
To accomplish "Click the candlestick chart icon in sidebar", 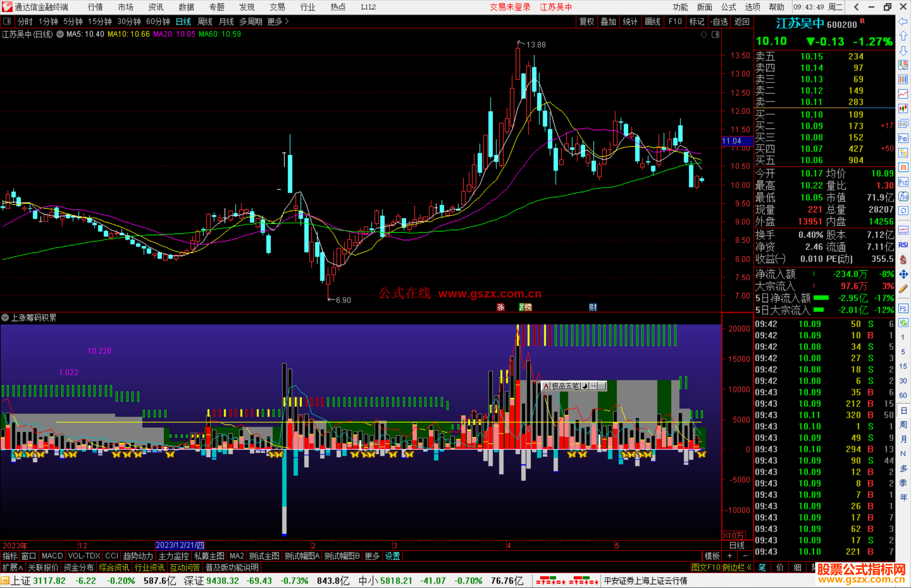I will tap(903, 108).
